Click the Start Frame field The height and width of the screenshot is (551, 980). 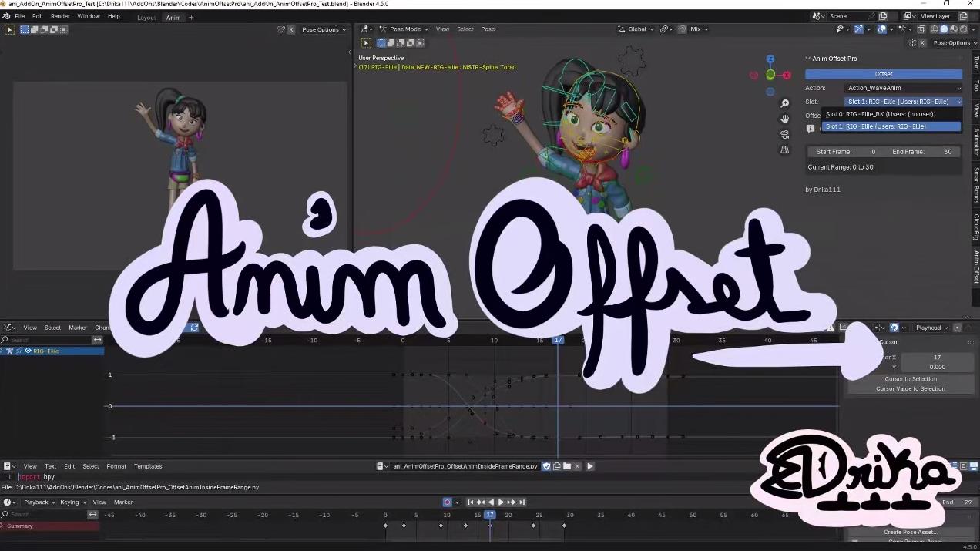(845, 152)
